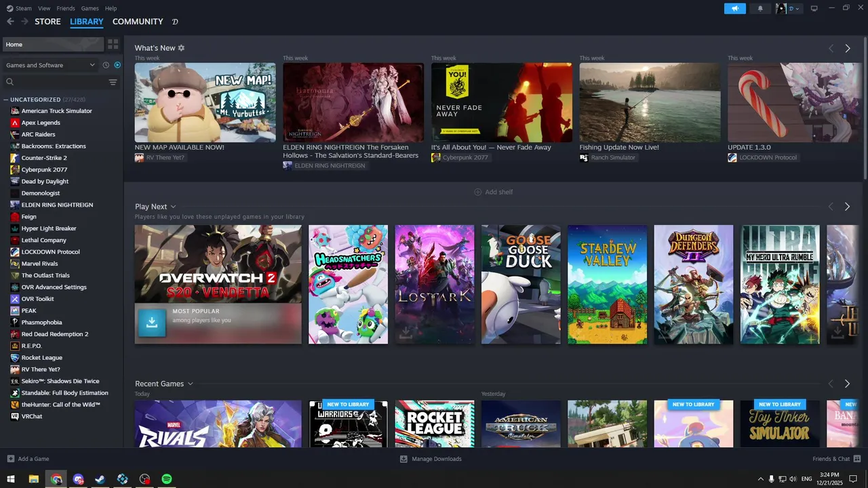Select Home in library sidebar
This screenshot has height=488, width=868.
coord(53,44)
